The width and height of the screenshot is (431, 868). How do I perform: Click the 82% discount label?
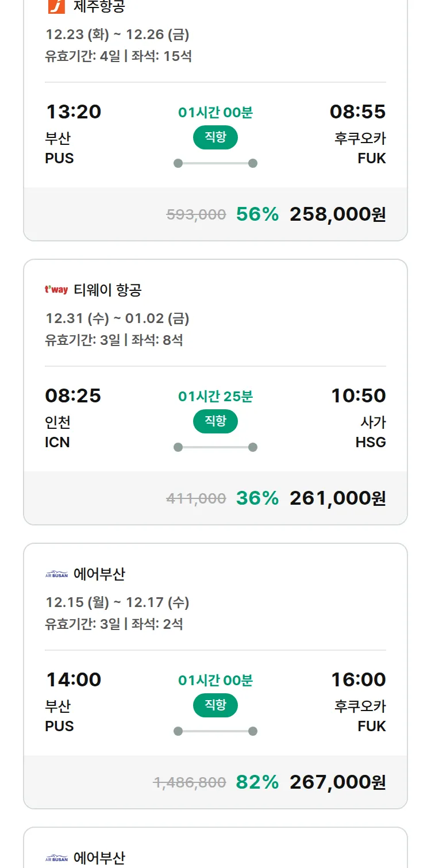pos(257,782)
